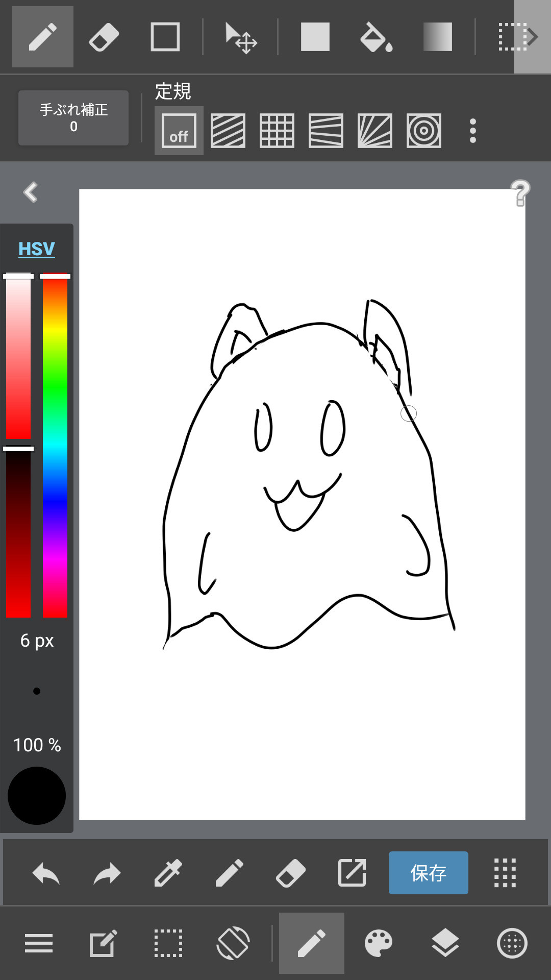Switch to pen in the shortcut bar
Viewport: 551px width, 980px height.
[x=230, y=873]
